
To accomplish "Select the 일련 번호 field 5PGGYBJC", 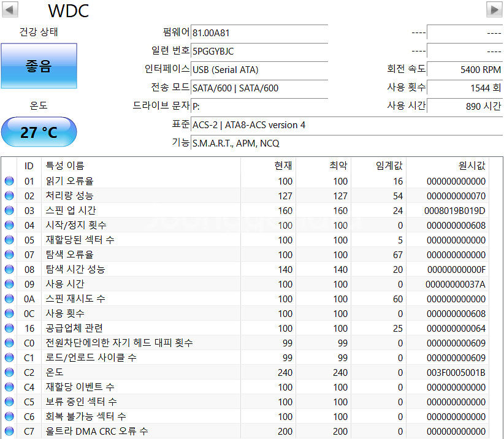I will [258, 51].
